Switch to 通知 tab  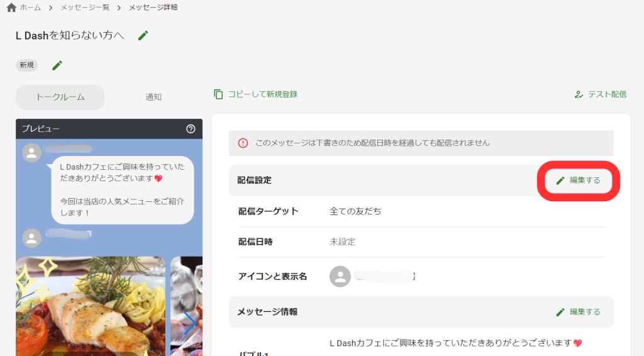click(x=153, y=97)
